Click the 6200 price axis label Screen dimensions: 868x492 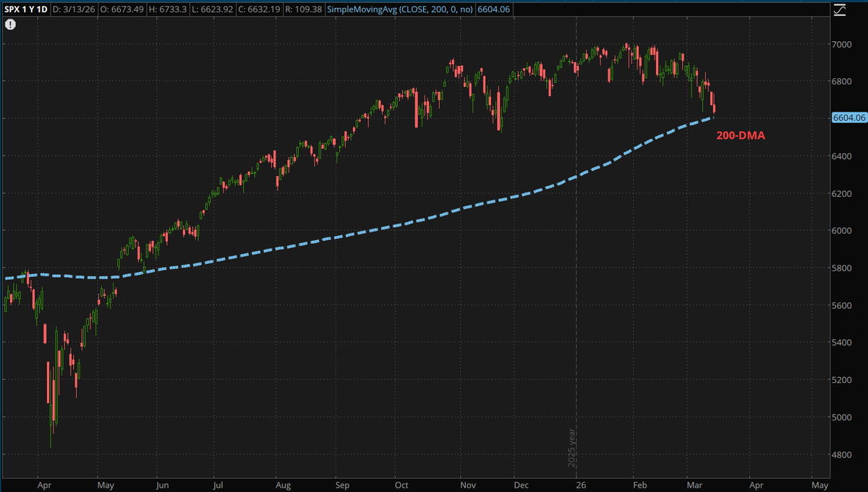(843, 194)
